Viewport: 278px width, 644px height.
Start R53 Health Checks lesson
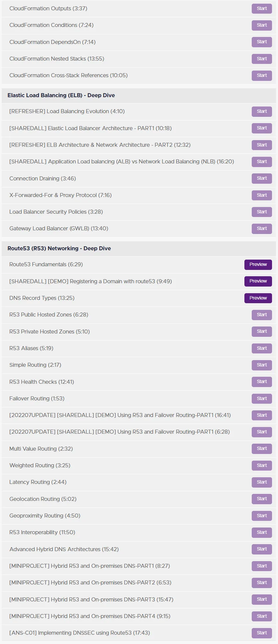click(x=262, y=382)
